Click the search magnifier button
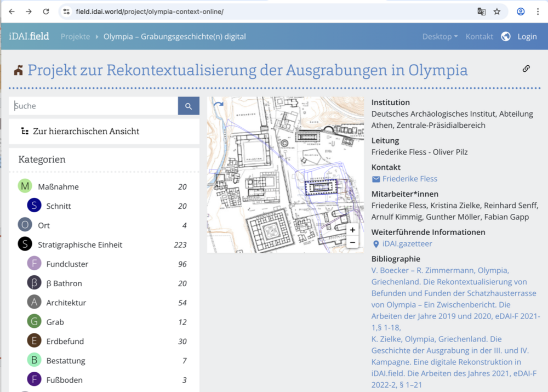This screenshot has height=392, width=548. (189, 106)
